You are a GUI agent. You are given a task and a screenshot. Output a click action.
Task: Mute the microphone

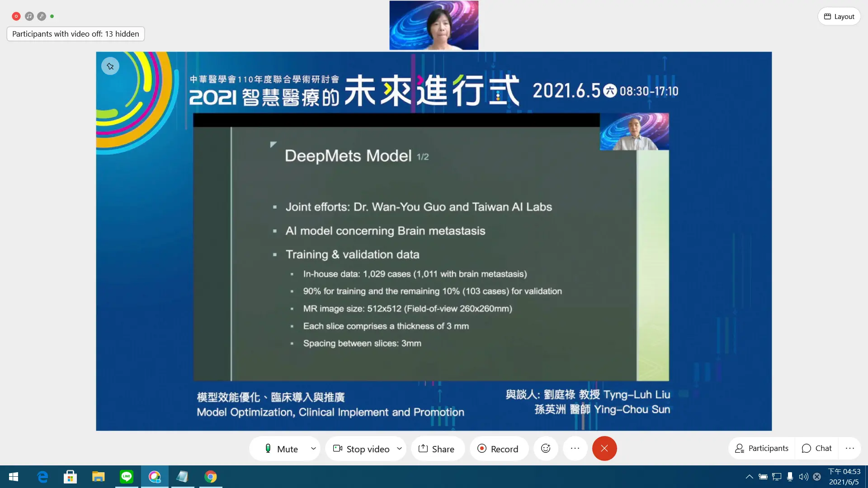(281, 449)
